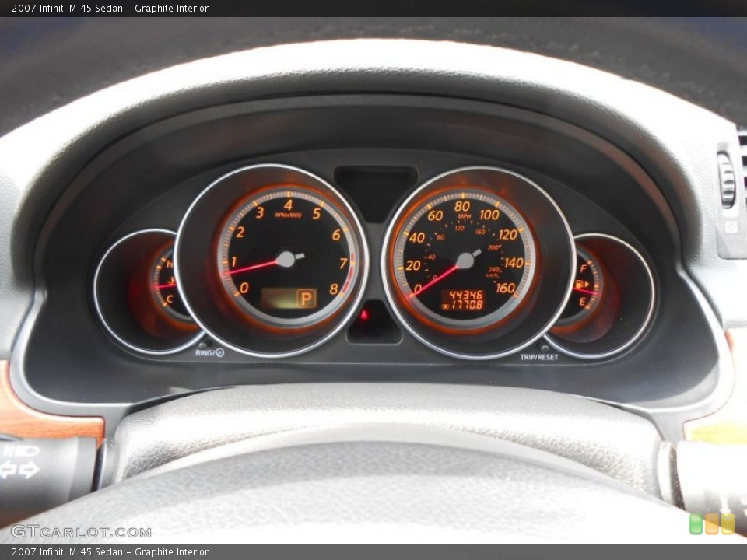Click the 6 mark on the tachometer
This screenshot has height=560, width=747.
point(336,235)
